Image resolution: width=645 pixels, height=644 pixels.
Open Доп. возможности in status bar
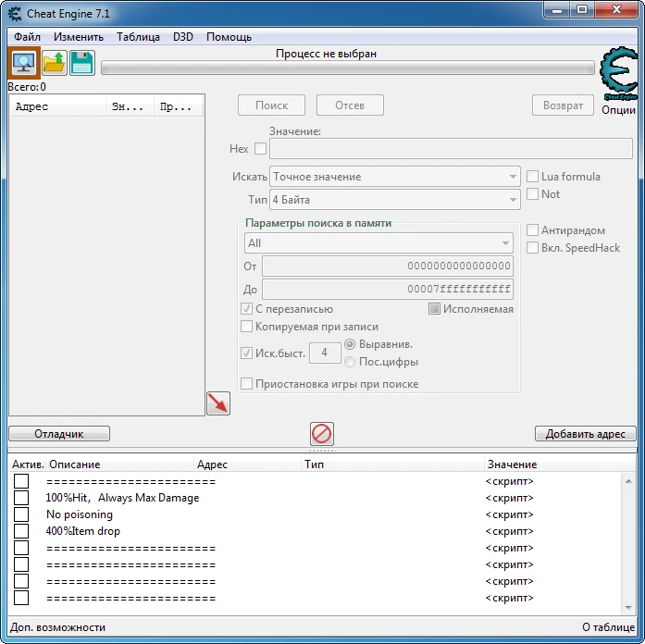57,627
